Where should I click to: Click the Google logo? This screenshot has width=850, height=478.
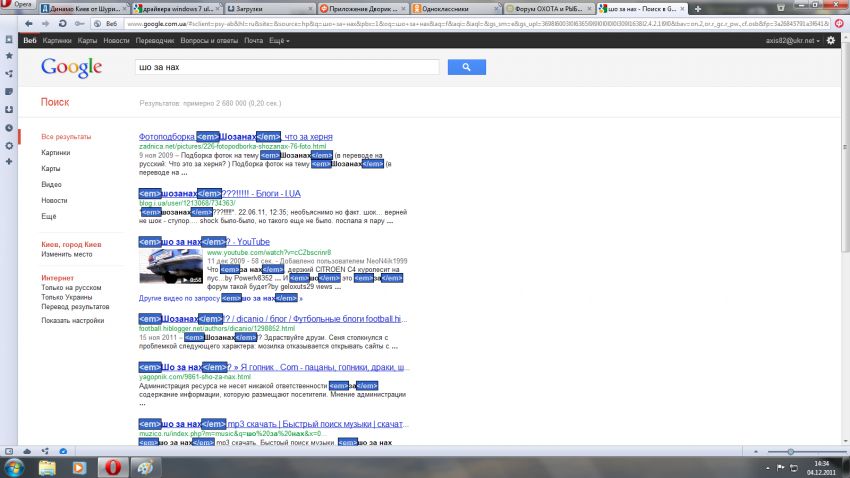pyautogui.click(x=72, y=68)
